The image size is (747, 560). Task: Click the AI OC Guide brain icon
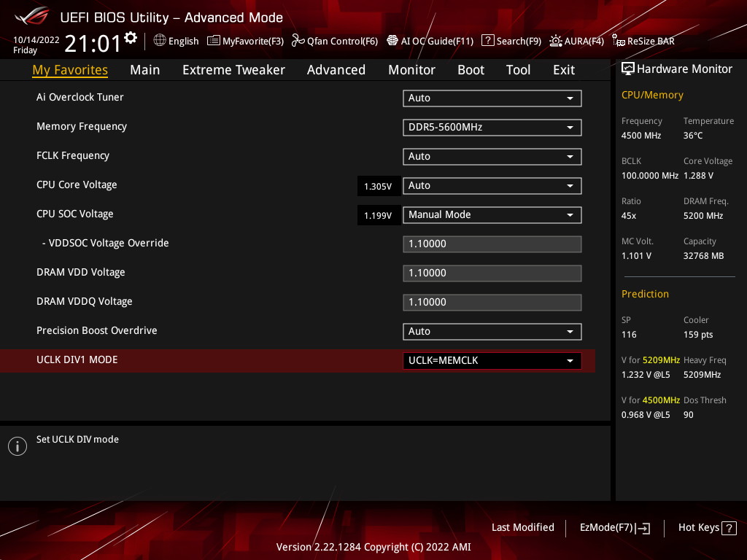392,41
